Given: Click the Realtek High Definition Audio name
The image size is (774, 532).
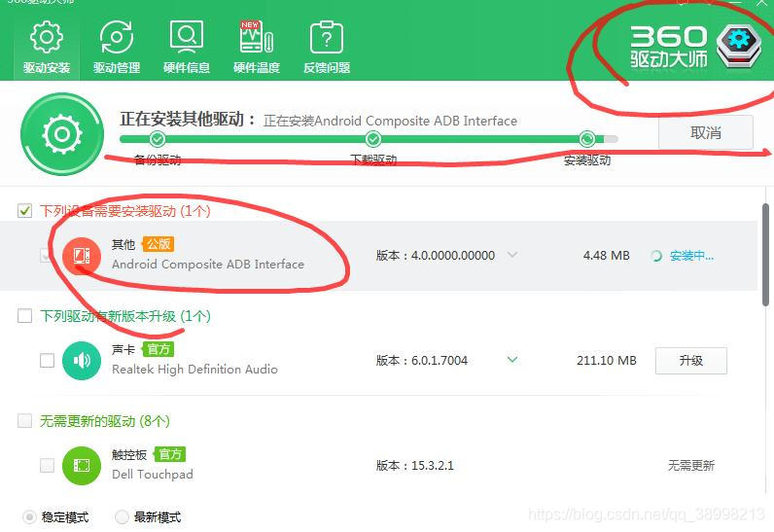Looking at the screenshot, I should 195,370.
